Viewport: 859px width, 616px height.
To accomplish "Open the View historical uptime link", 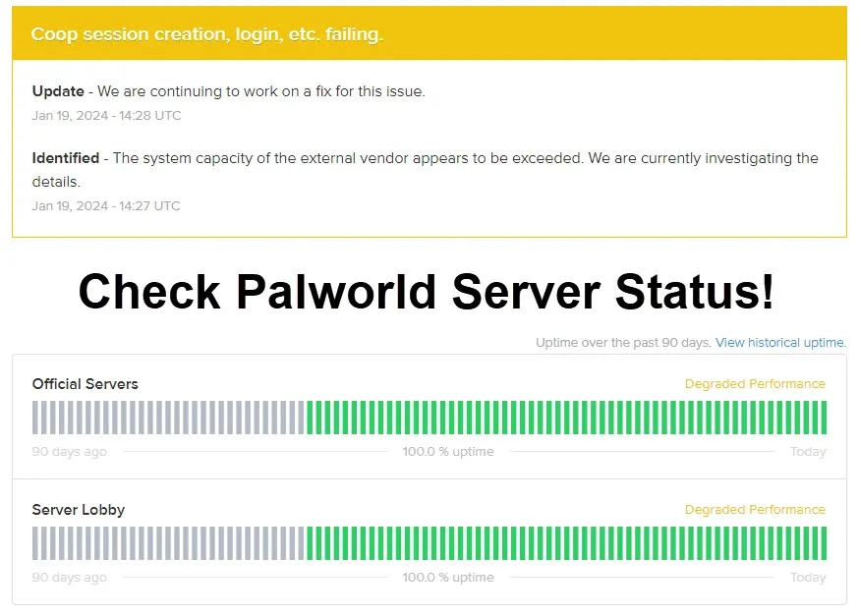I will tap(780, 343).
